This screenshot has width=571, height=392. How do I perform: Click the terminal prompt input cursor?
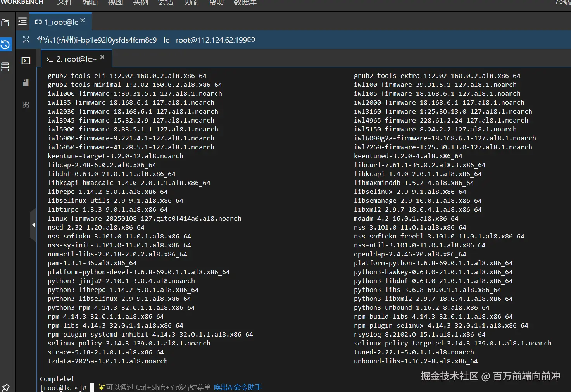92,387
